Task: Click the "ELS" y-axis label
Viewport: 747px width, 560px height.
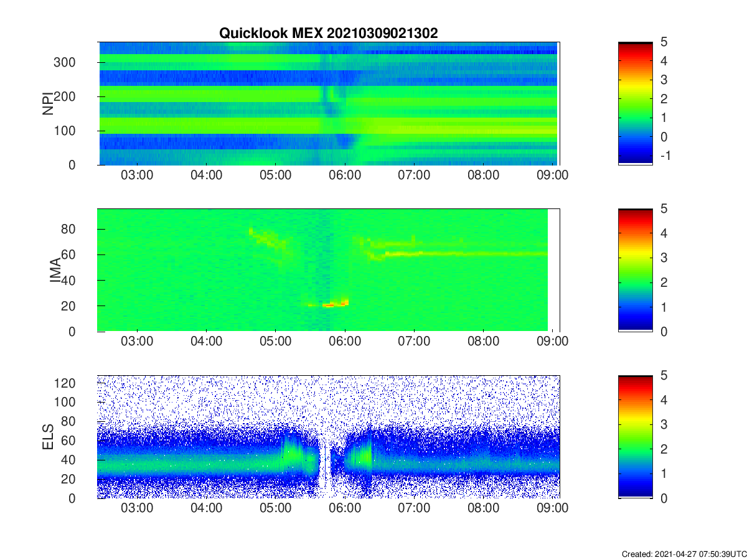Action: [47, 437]
